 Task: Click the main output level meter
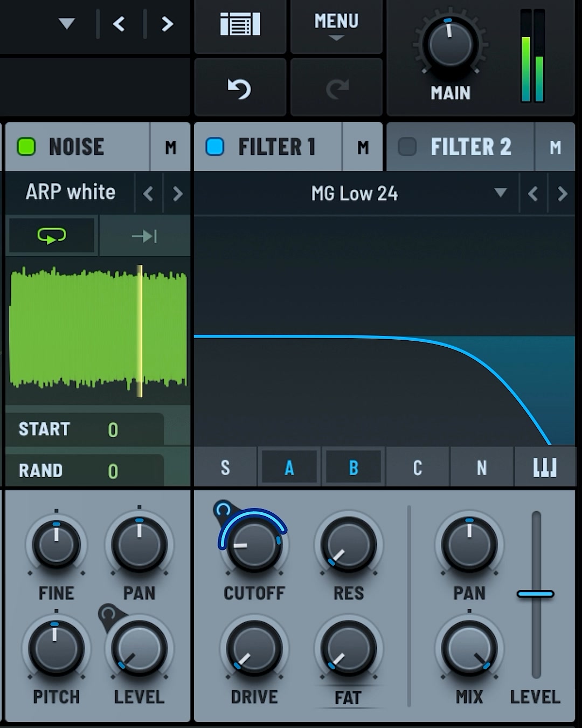[532, 56]
